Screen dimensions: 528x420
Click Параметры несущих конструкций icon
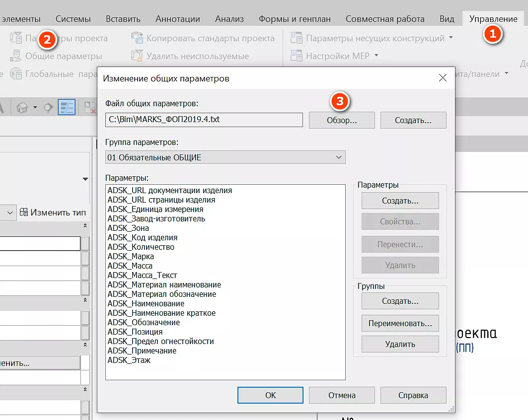click(297, 38)
